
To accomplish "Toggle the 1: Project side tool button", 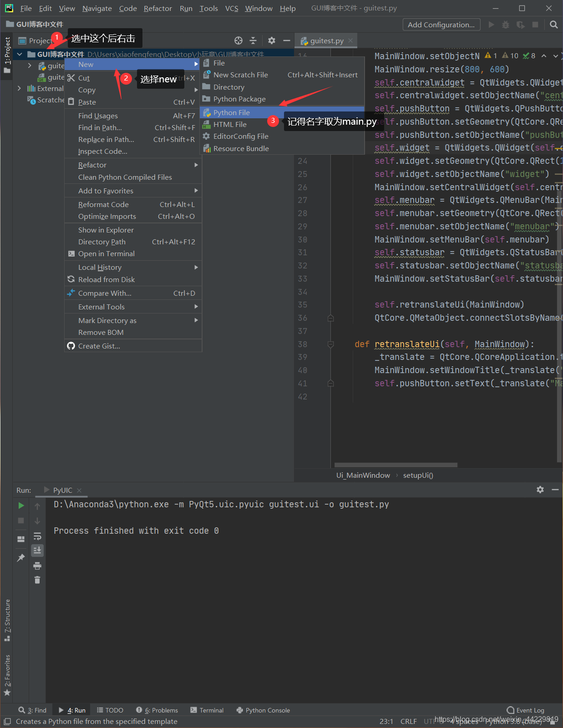I will tap(7, 55).
